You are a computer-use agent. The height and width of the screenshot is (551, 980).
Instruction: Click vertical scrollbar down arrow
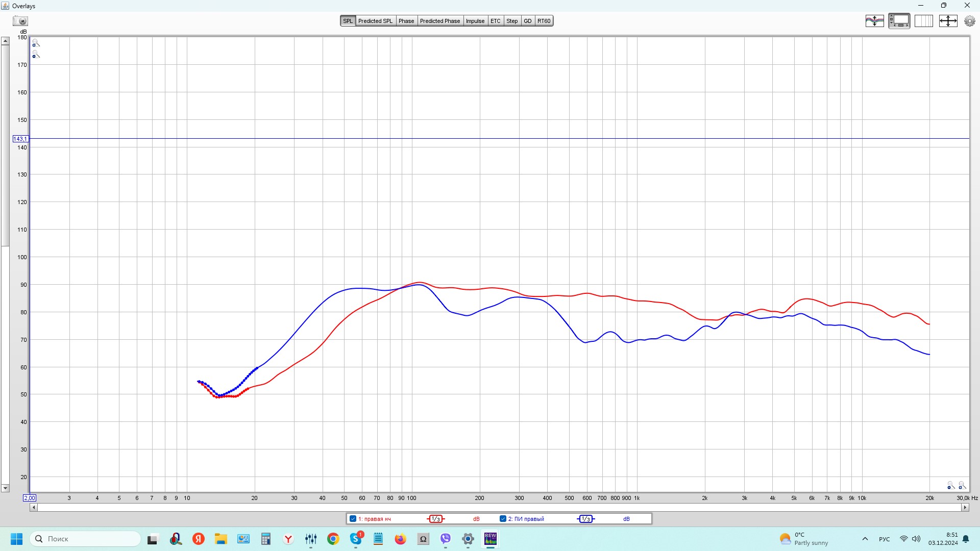click(5, 488)
